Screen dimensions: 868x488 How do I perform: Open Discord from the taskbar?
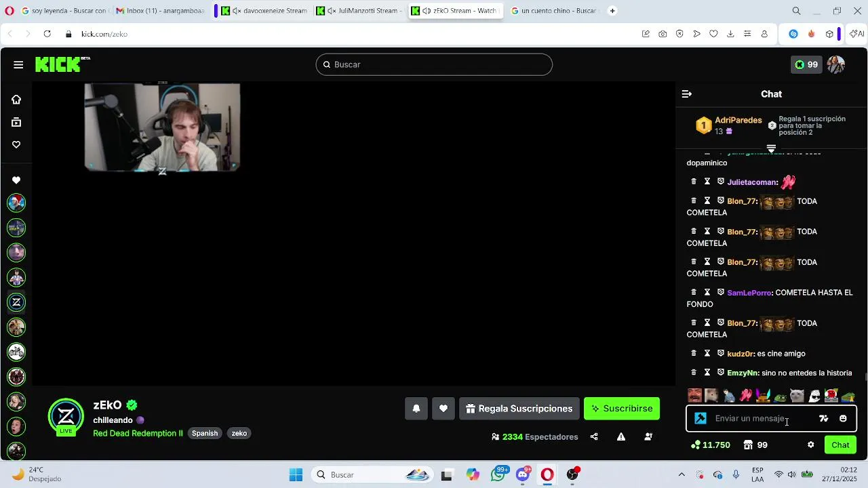522,474
